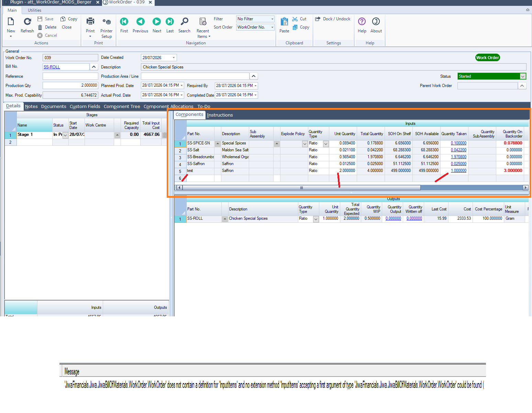Go to the Next work order
Screen dimensions: 532x413
pyautogui.click(x=157, y=22)
